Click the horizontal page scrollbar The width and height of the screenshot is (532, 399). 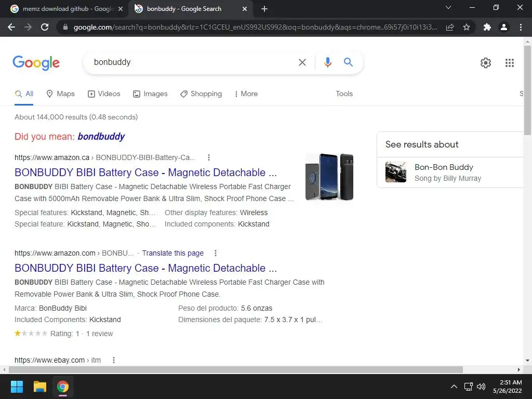[235, 369]
